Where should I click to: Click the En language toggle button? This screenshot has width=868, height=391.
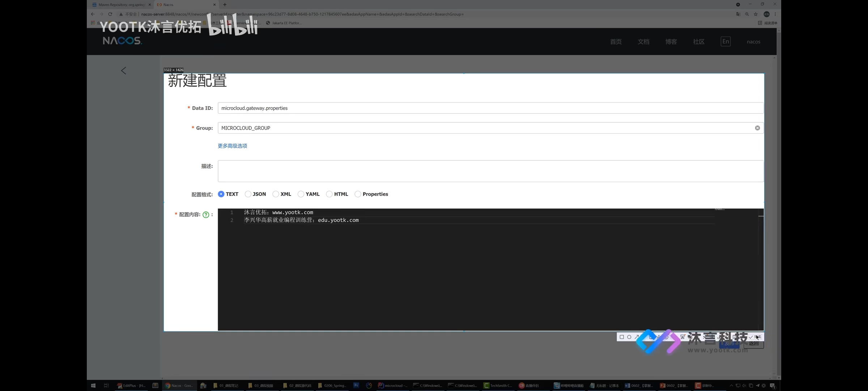click(726, 41)
